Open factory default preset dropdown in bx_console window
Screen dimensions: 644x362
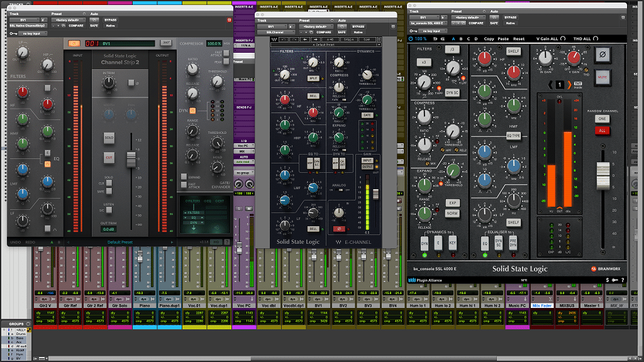(468, 18)
